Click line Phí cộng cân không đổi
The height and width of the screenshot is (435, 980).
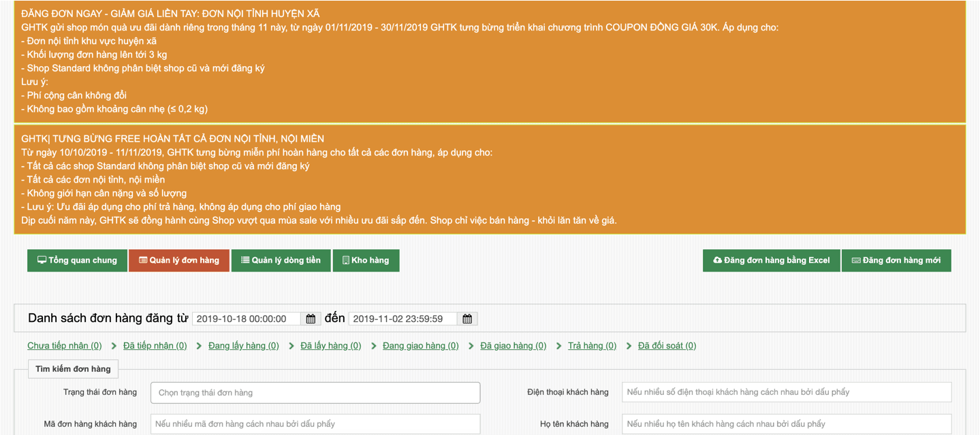click(74, 95)
